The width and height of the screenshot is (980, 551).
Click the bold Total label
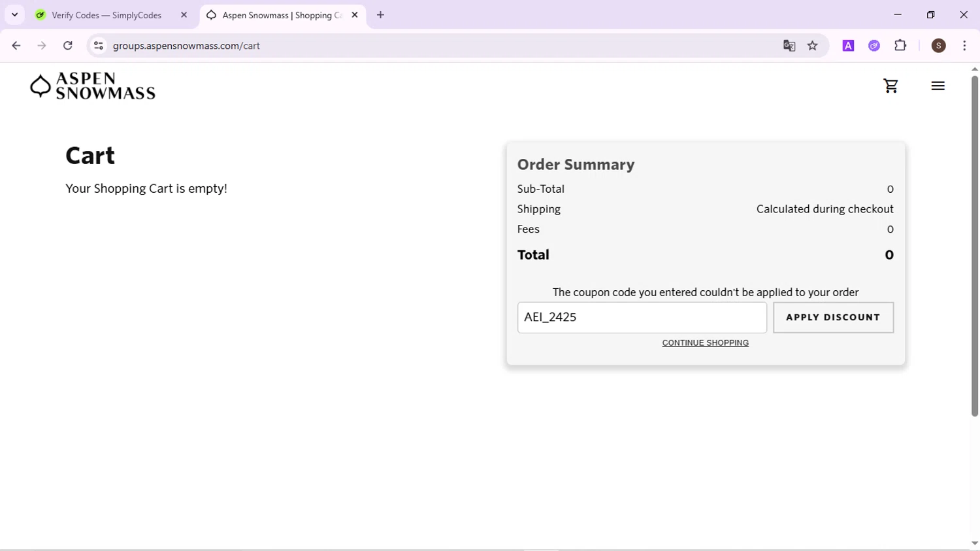(533, 255)
